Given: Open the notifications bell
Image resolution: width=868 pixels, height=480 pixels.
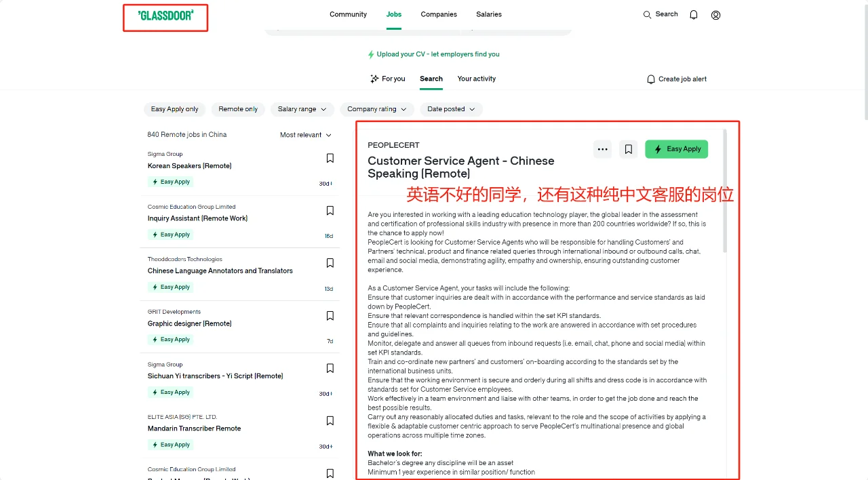Looking at the screenshot, I should pos(694,15).
